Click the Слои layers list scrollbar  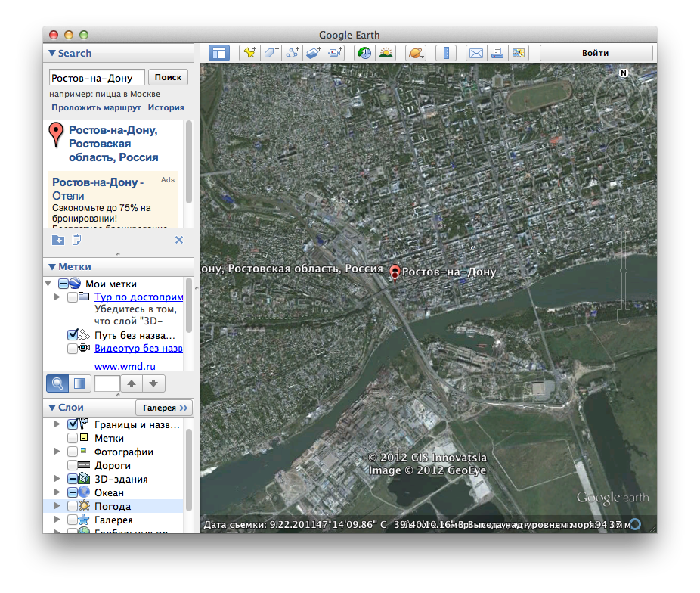(x=189, y=470)
